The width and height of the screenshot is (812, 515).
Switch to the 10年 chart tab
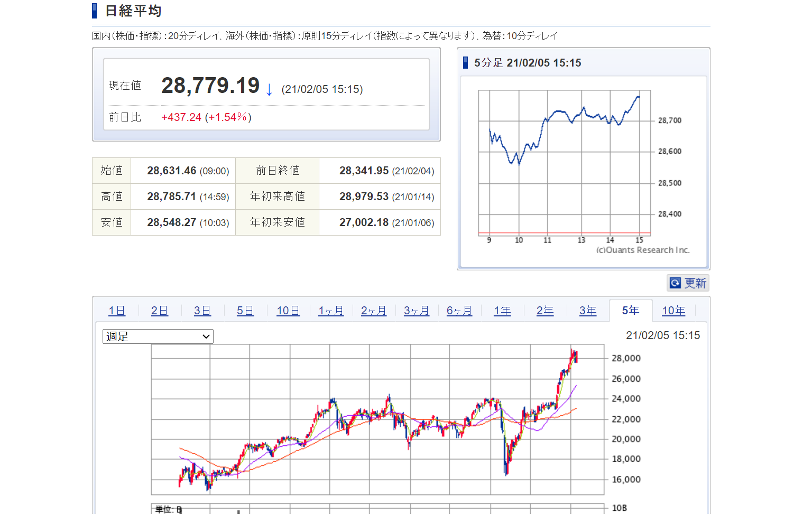pyautogui.click(x=673, y=311)
